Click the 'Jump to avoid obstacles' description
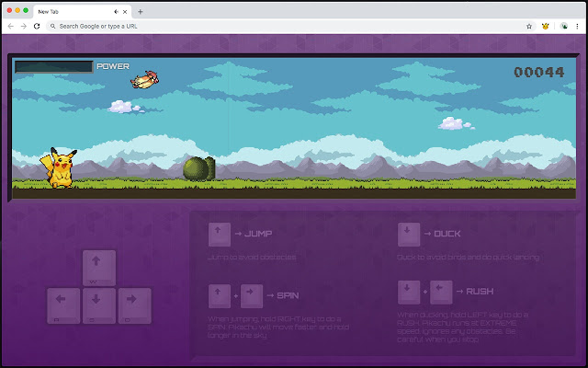The image size is (588, 368). click(x=252, y=258)
